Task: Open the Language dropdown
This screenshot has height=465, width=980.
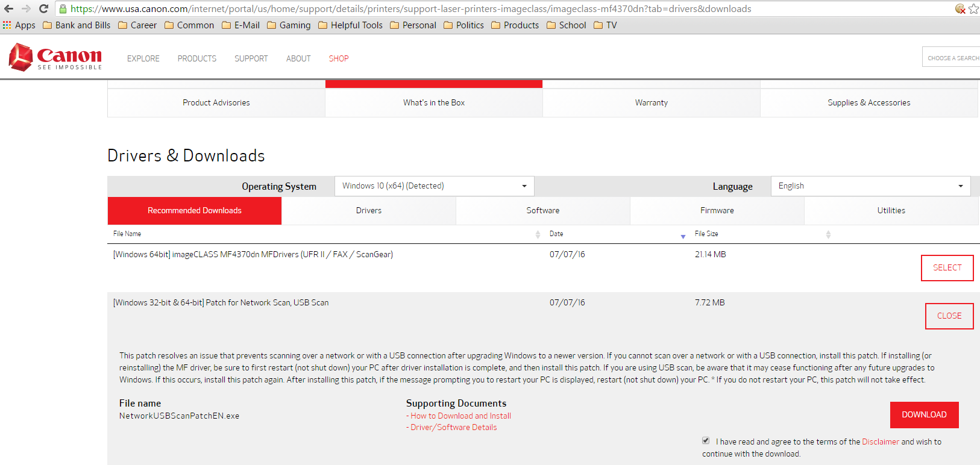Action: [x=870, y=186]
